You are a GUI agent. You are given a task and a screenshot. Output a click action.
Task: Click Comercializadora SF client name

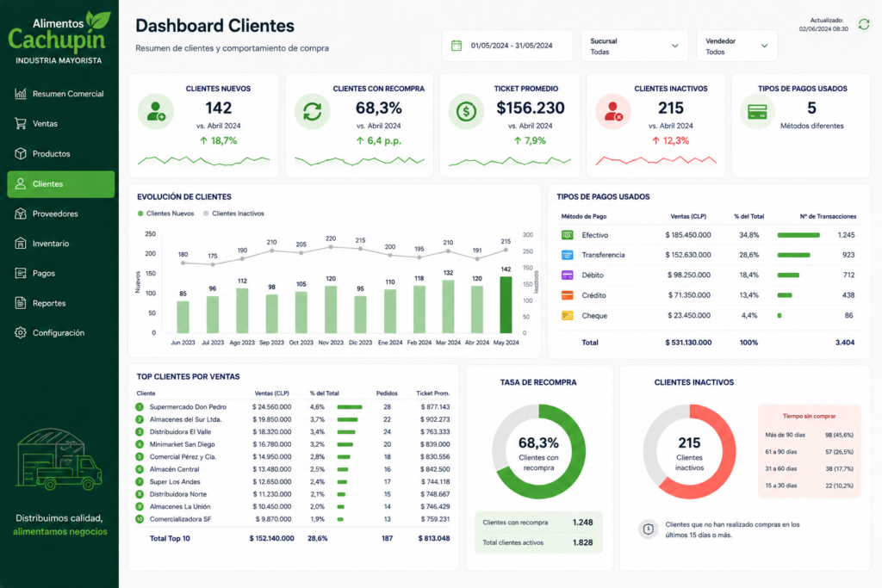(181, 519)
